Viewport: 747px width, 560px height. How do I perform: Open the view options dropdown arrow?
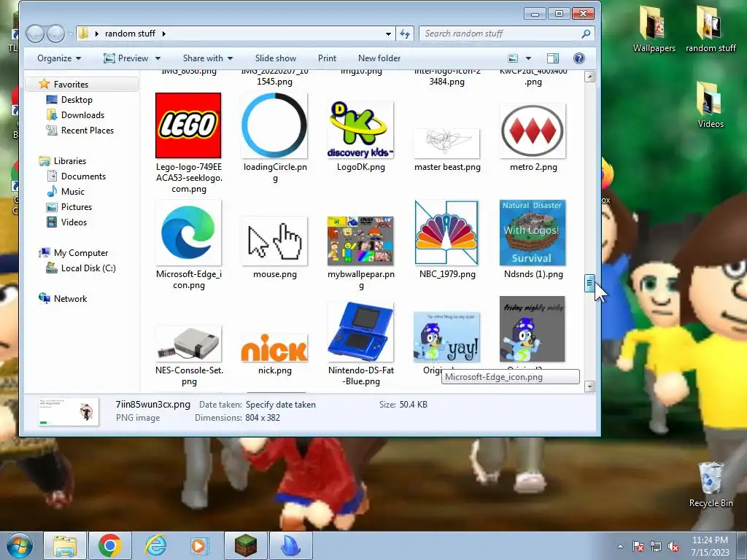pyautogui.click(x=528, y=58)
